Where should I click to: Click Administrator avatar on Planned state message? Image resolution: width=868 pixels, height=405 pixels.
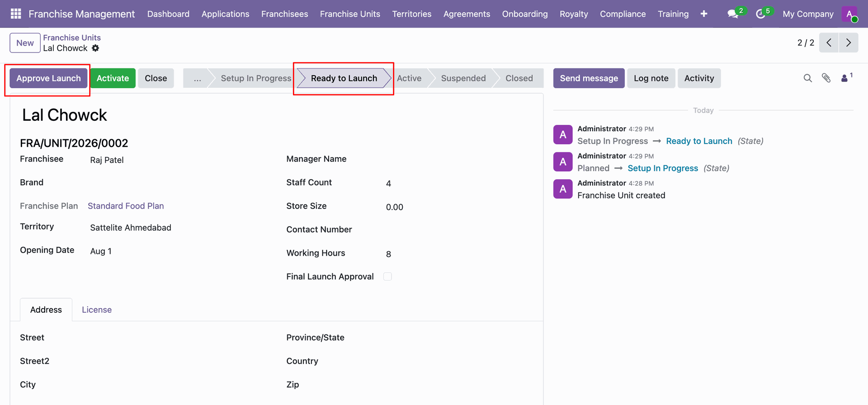563,162
